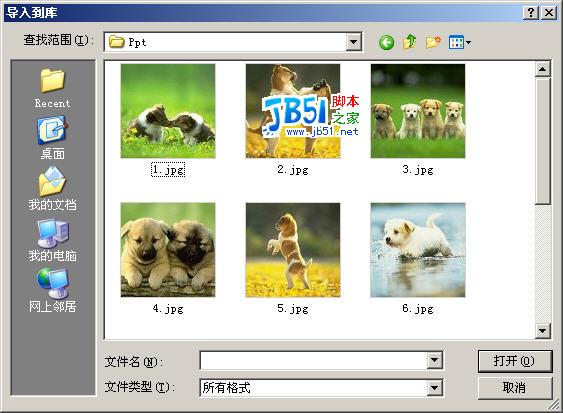This screenshot has height=413, width=563.
Task: Open the view menu icon
Action: pos(460,42)
